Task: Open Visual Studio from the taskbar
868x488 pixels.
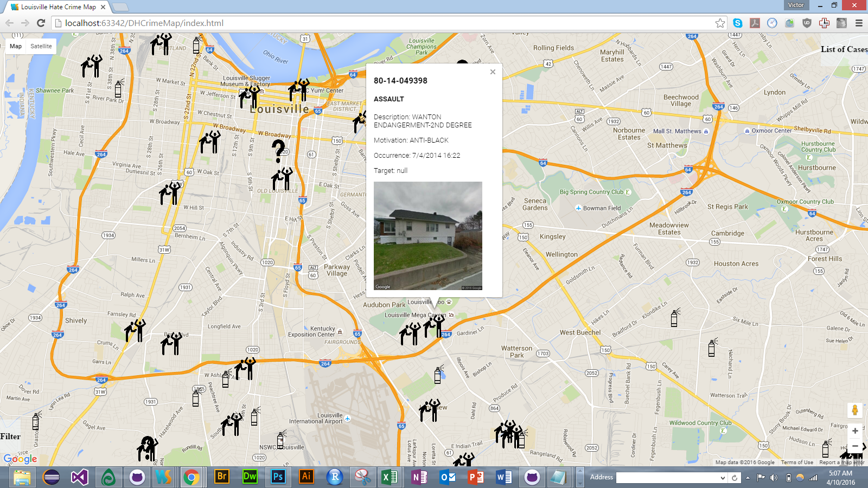Action: [x=80, y=477]
